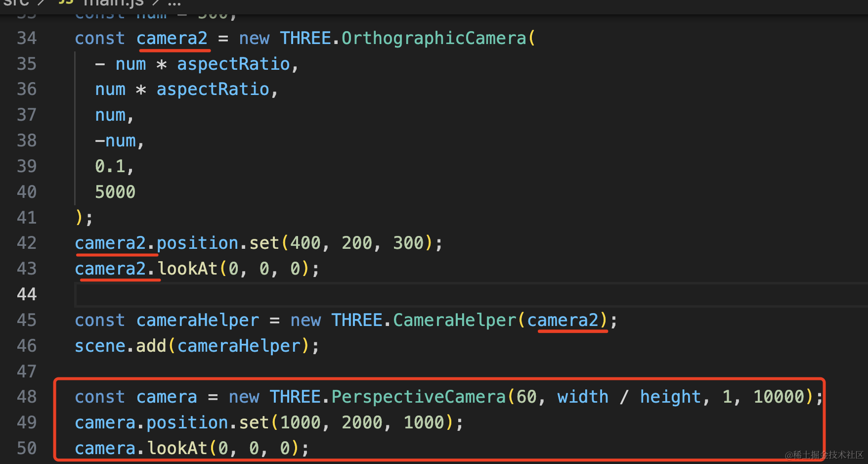This screenshot has height=464, width=868.
Task: Click OrthographicCamera class name
Action: (434, 38)
